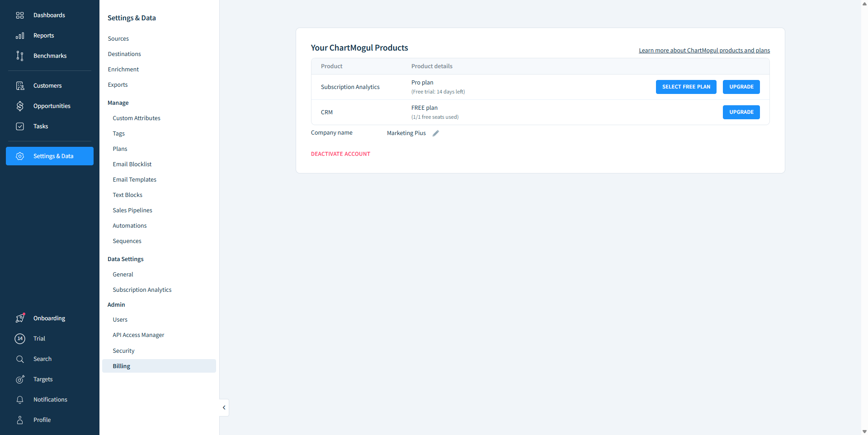This screenshot has width=868, height=435.
Task: Click the Notifications bell icon
Action: click(x=20, y=400)
